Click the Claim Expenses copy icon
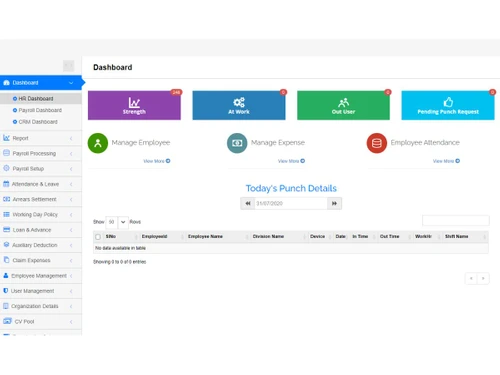 6,260
